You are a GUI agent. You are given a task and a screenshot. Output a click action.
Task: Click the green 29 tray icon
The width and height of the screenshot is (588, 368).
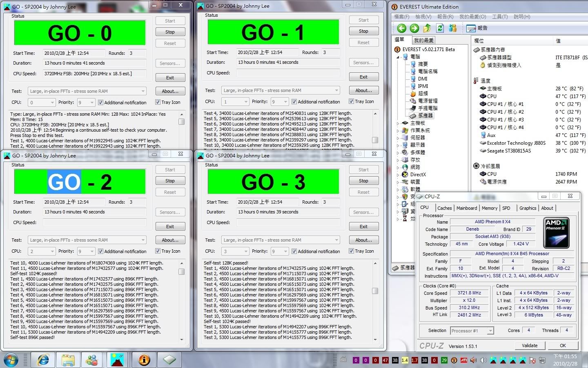pos(444,360)
